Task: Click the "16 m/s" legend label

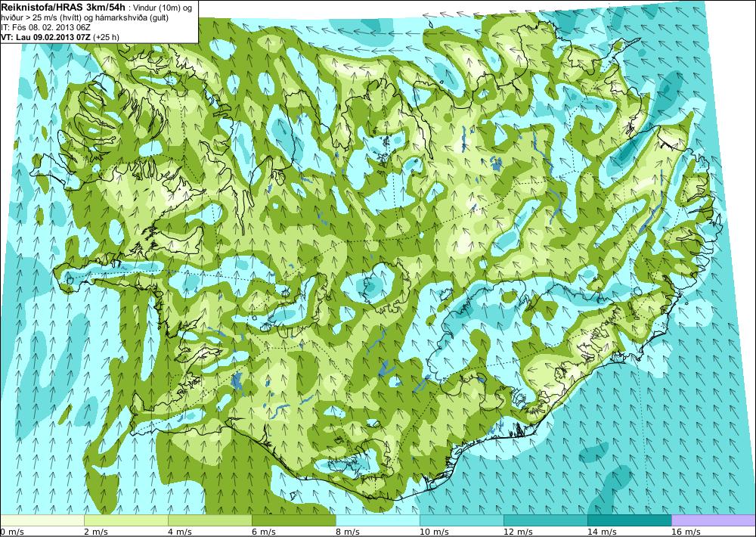Action: [686, 532]
